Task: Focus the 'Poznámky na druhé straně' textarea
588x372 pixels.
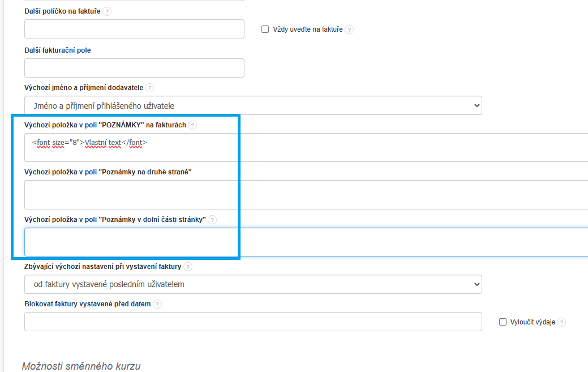Action: pyautogui.click(x=306, y=195)
